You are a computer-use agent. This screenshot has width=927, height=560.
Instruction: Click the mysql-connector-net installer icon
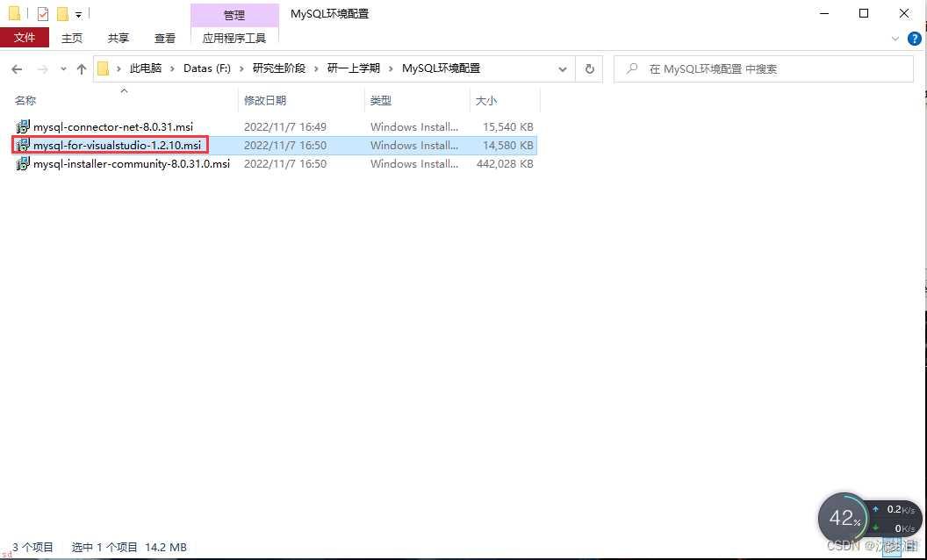[23, 126]
